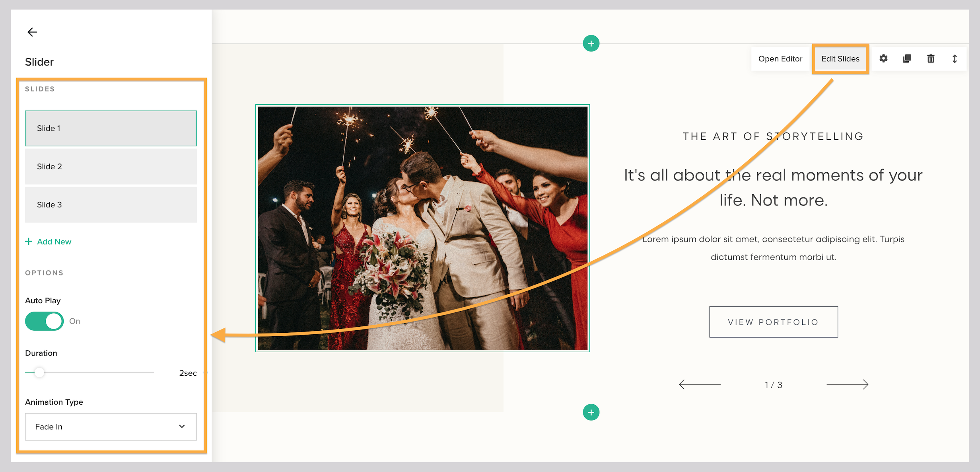This screenshot has height=472, width=980.
Task: Delete the slider section with the trash icon
Action: pos(931,59)
